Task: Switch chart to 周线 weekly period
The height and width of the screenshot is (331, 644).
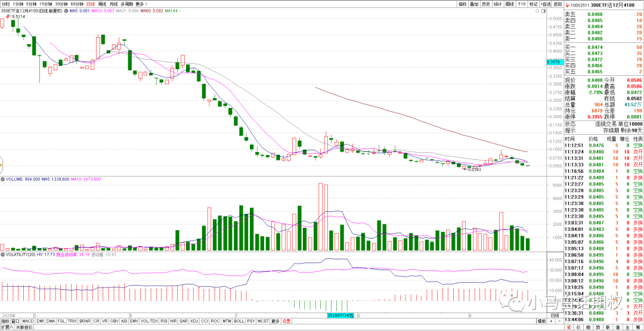Action: 102,4
